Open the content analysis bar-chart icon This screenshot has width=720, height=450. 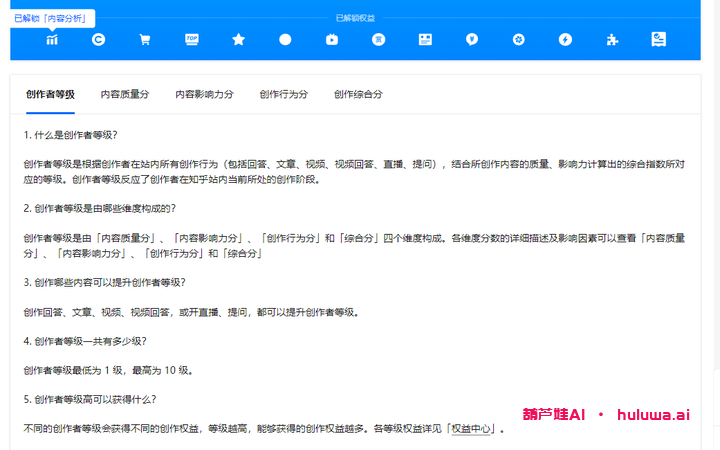52,40
